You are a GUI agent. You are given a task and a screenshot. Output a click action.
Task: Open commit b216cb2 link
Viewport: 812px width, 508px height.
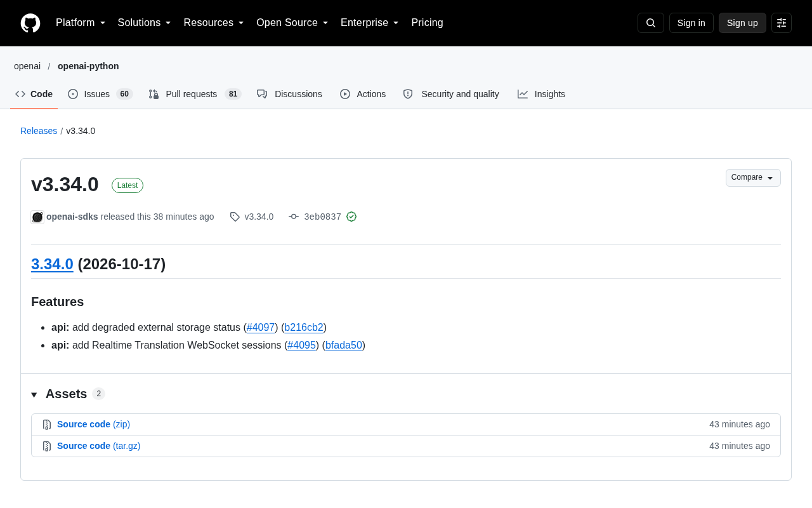point(304,328)
